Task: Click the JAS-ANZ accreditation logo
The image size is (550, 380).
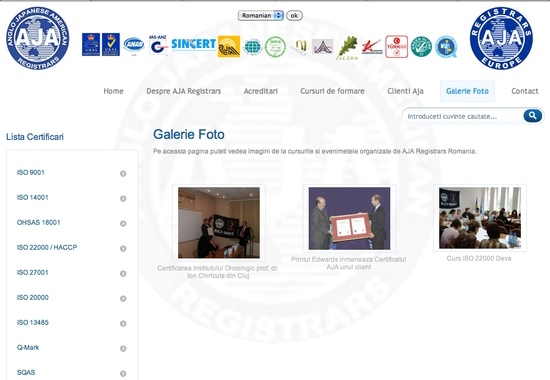Action: pyautogui.click(x=158, y=45)
